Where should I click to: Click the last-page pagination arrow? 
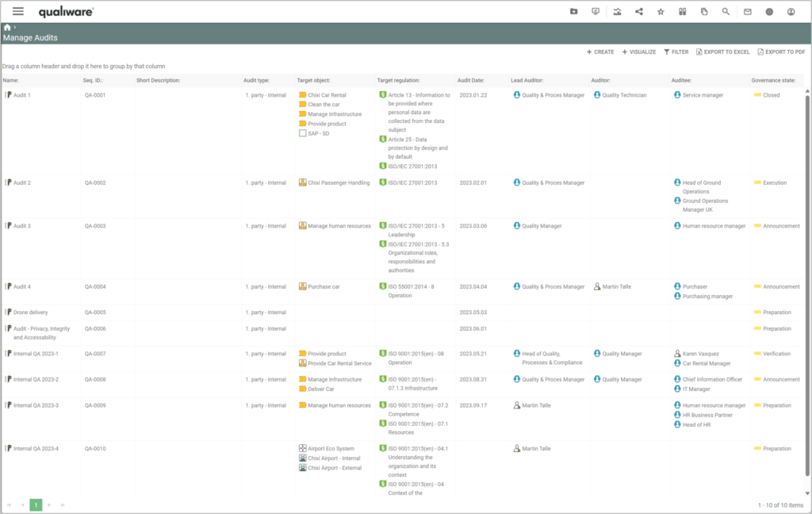tap(63, 504)
